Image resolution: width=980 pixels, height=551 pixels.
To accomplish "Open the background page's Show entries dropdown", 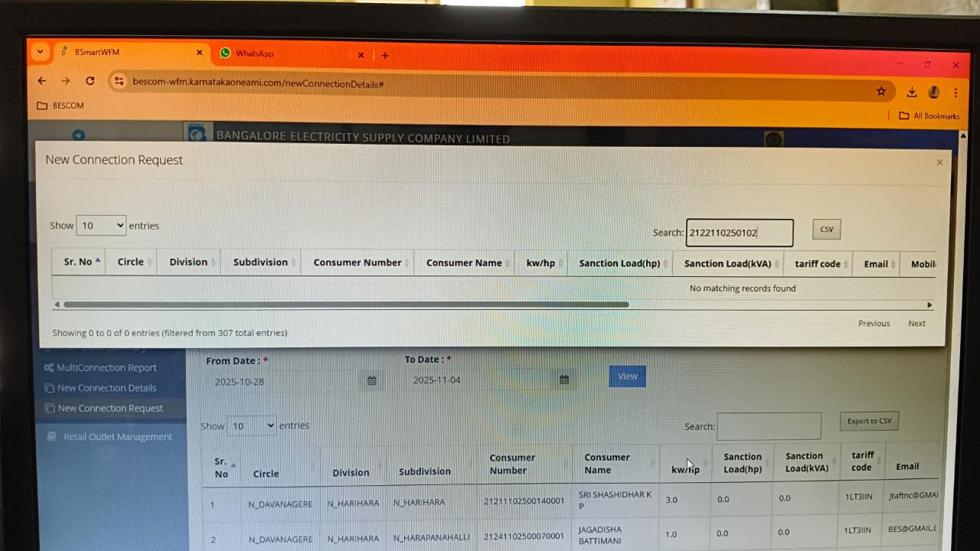I will click(251, 425).
